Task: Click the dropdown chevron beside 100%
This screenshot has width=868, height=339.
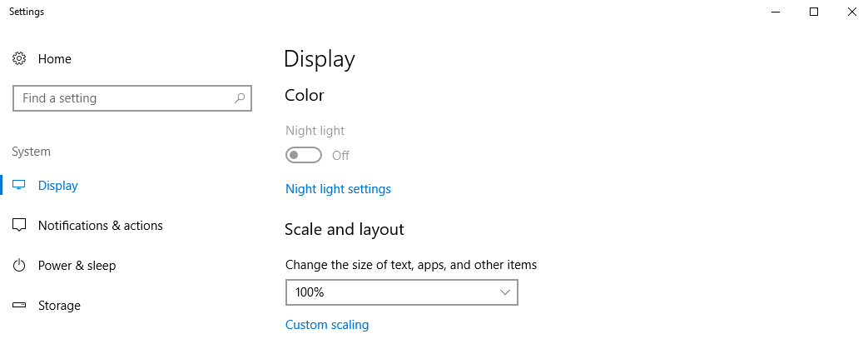Action: pyautogui.click(x=505, y=292)
